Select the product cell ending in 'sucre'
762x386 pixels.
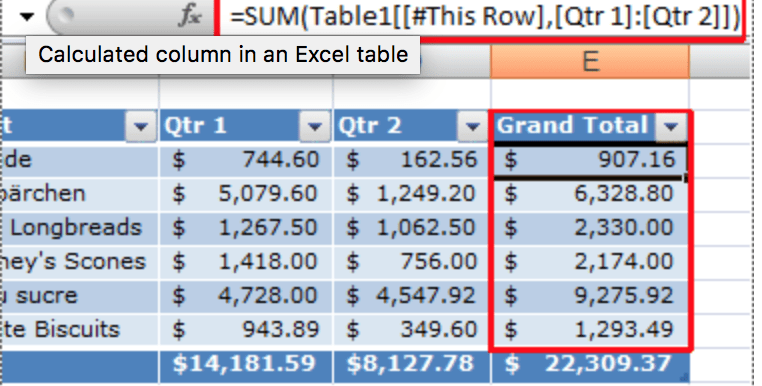(x=79, y=296)
